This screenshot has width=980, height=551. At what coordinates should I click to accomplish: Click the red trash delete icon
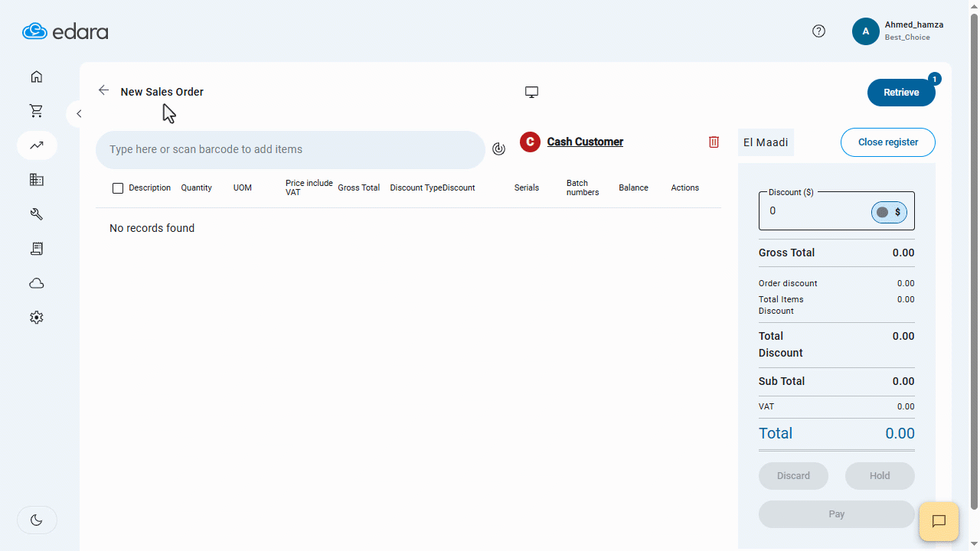[714, 142]
